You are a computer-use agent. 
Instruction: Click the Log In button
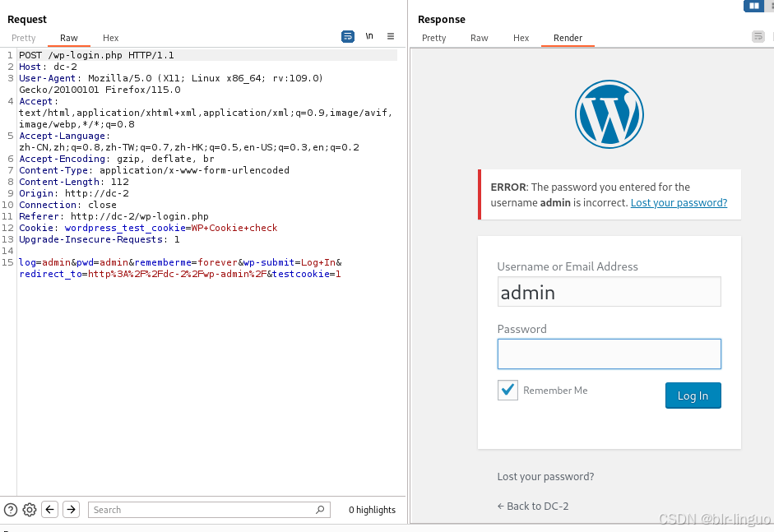pos(693,396)
